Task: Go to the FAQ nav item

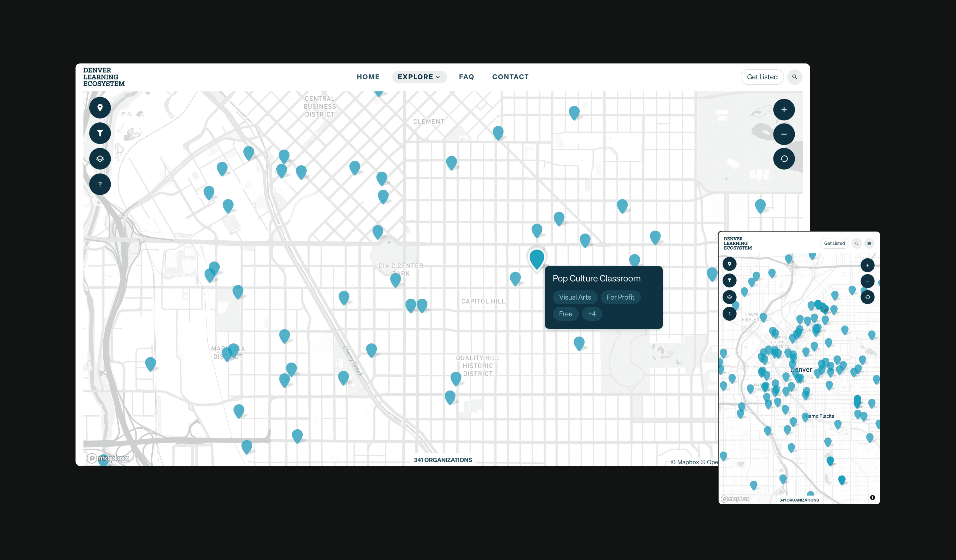Action: (466, 77)
